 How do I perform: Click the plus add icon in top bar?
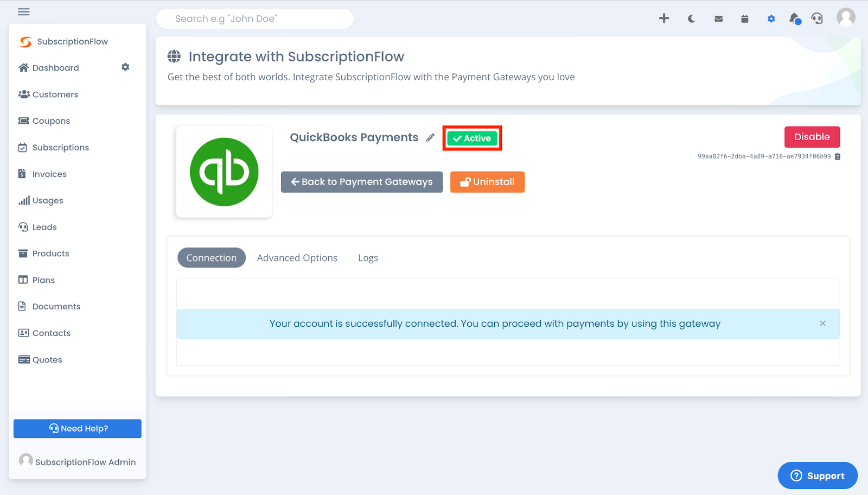(x=664, y=18)
